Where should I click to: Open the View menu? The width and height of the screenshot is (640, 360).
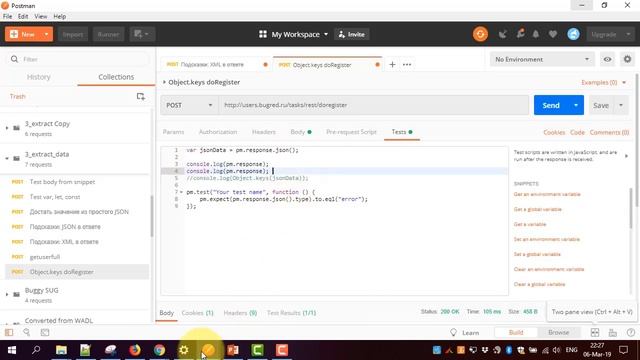[x=40, y=16]
